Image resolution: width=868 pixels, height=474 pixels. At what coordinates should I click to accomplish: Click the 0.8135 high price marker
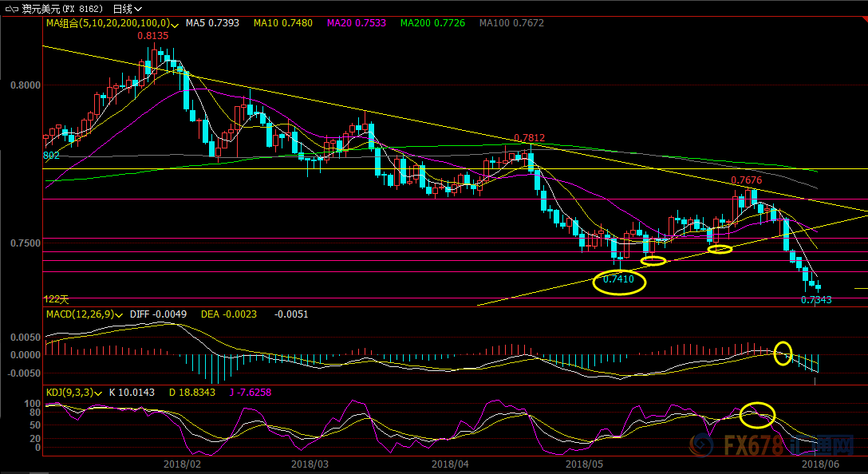tap(152, 36)
